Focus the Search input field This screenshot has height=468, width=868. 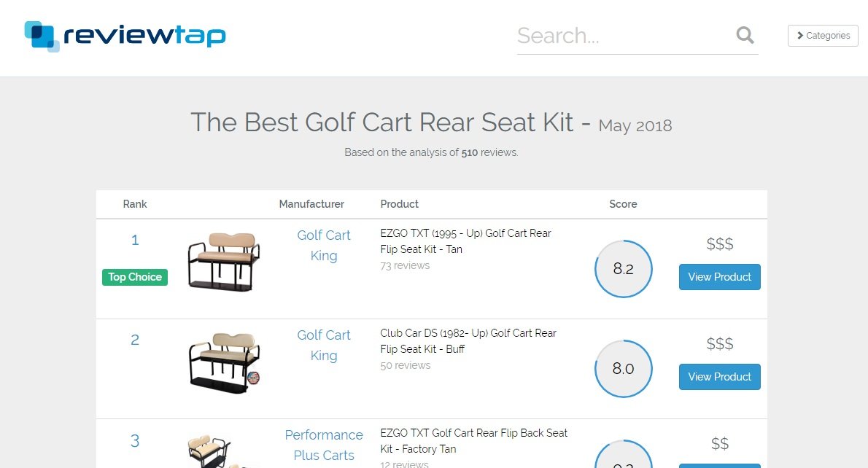[x=624, y=36]
